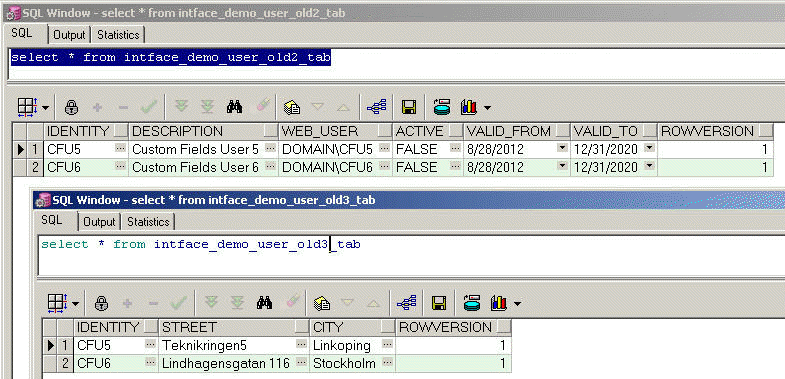
Task: Click export results icon in old3 window
Action: (x=472, y=303)
